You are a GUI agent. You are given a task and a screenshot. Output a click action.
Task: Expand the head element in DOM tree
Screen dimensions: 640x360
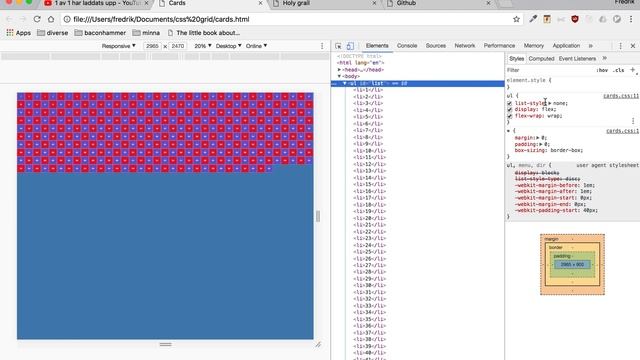[x=339, y=70]
